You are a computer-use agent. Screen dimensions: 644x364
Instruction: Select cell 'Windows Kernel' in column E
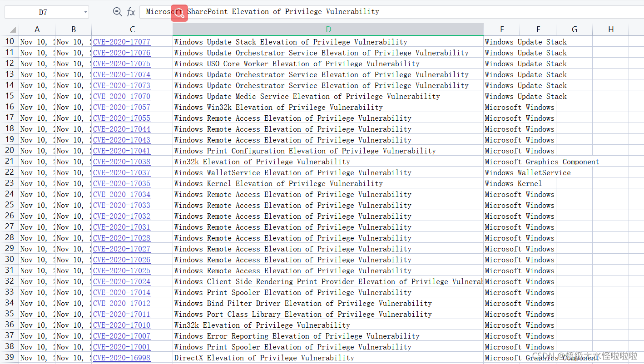point(513,183)
